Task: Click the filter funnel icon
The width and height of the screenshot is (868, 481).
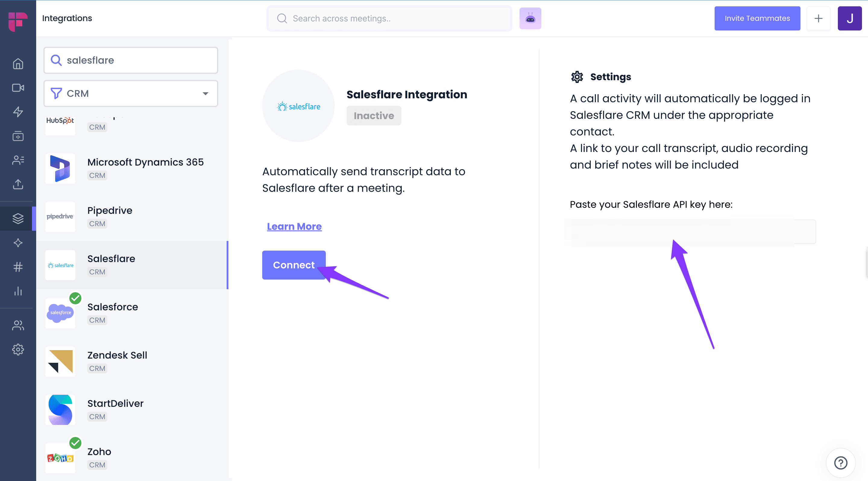Action: pyautogui.click(x=56, y=93)
